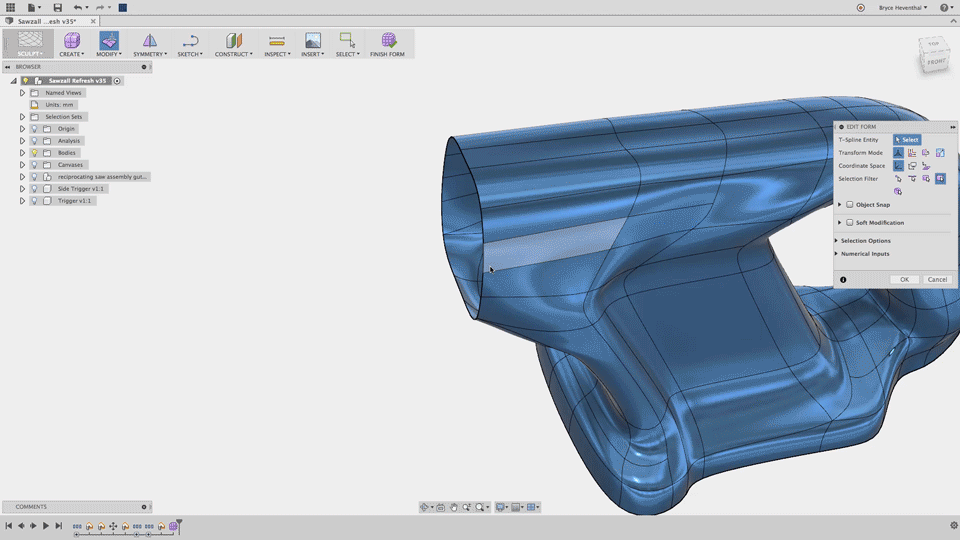
Task: Open the Construct menu
Action: coord(233,44)
